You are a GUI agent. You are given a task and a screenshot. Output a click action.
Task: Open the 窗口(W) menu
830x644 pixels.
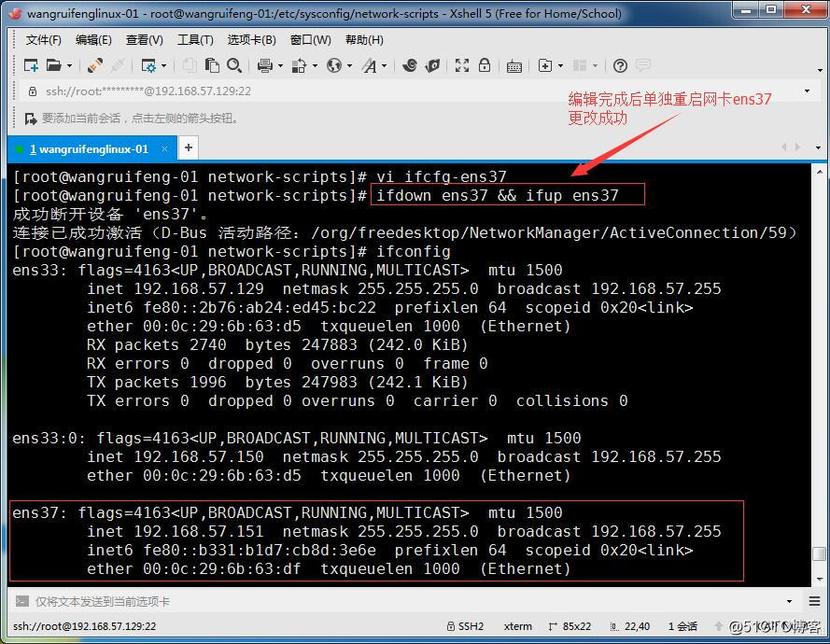(x=311, y=40)
